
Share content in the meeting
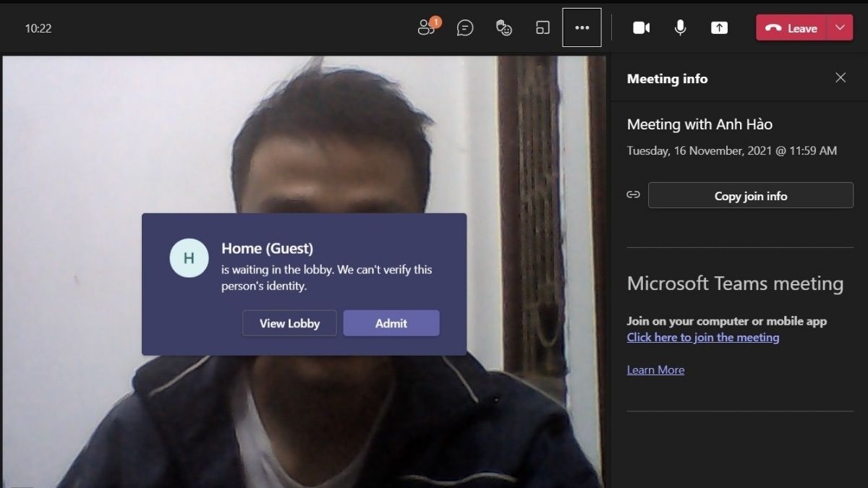coord(719,27)
